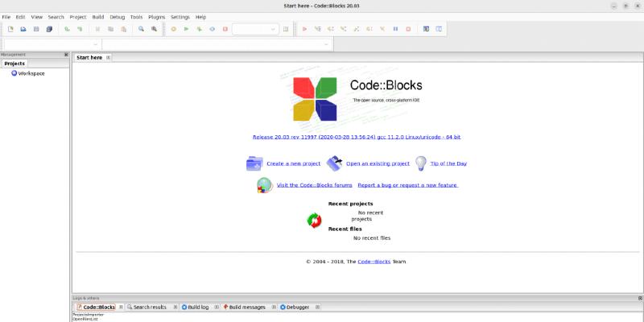
Task: Switch to the Build messages tab
Action: click(x=248, y=307)
